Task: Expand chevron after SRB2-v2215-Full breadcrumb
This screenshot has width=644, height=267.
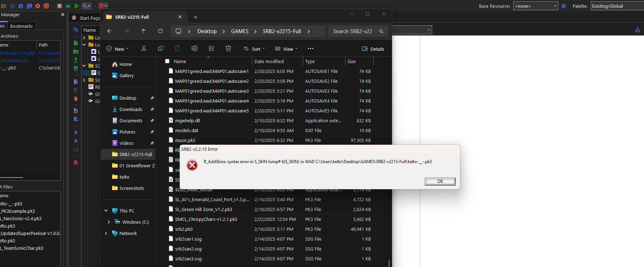Action: click(309, 31)
